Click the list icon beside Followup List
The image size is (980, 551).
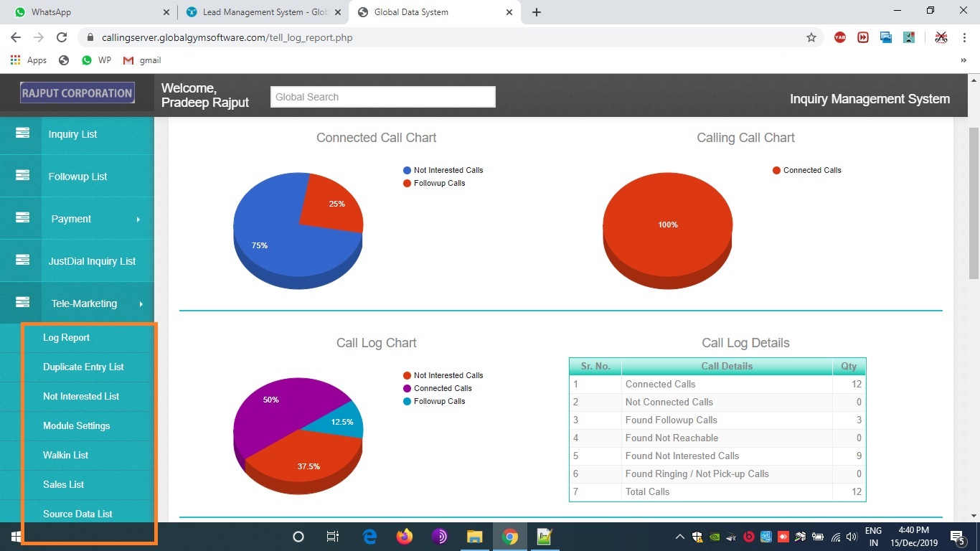click(23, 176)
